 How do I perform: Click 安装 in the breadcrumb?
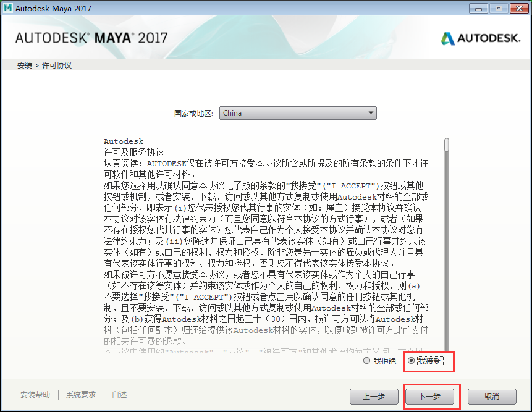coord(25,65)
